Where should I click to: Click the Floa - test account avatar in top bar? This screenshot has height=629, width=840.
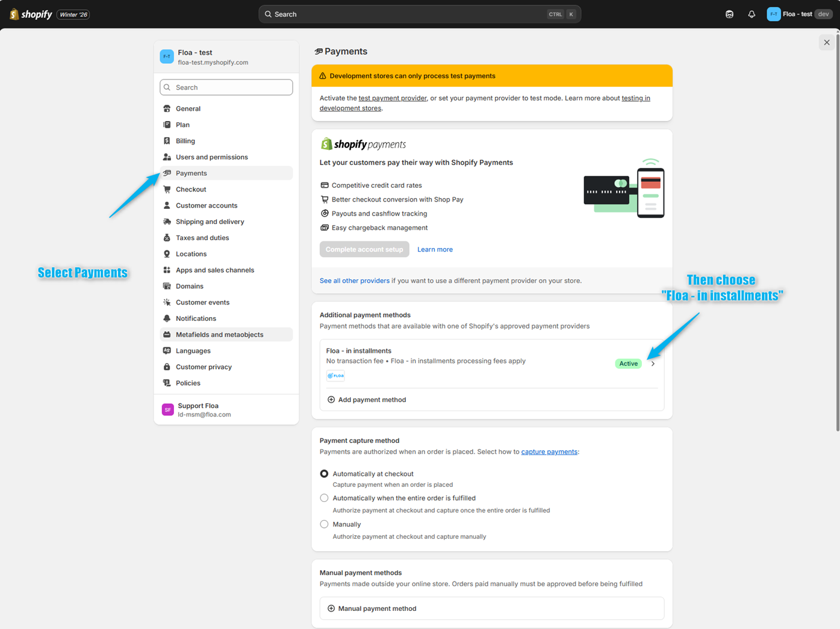tap(774, 14)
